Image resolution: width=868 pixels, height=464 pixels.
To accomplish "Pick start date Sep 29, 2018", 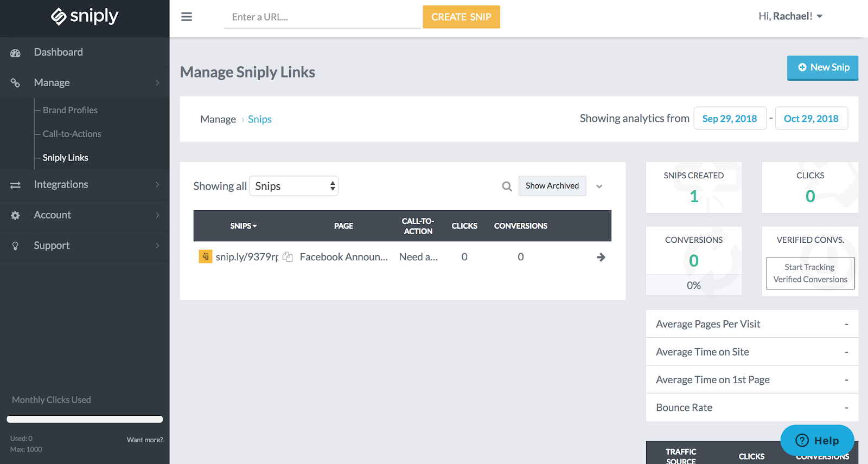I will 730,118.
